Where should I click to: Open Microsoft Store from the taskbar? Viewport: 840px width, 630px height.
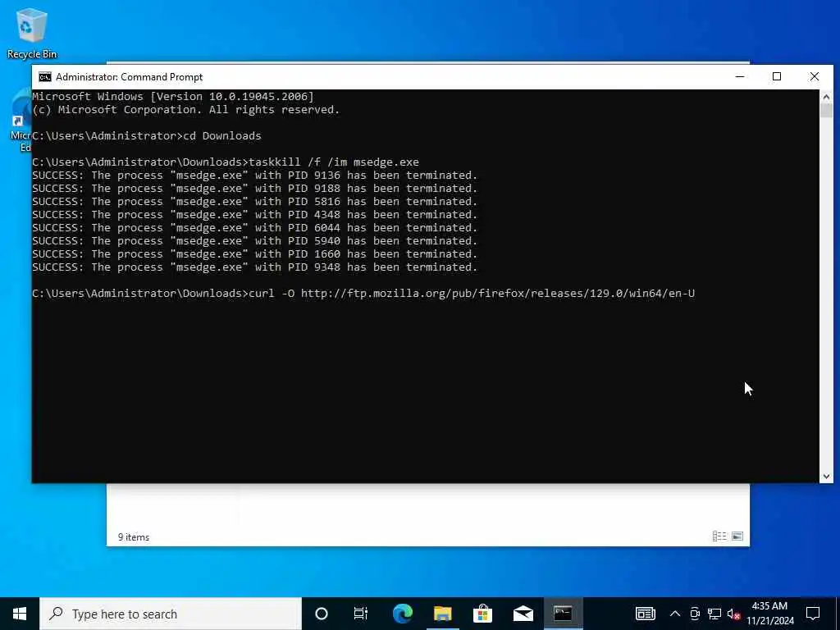[x=482, y=614]
